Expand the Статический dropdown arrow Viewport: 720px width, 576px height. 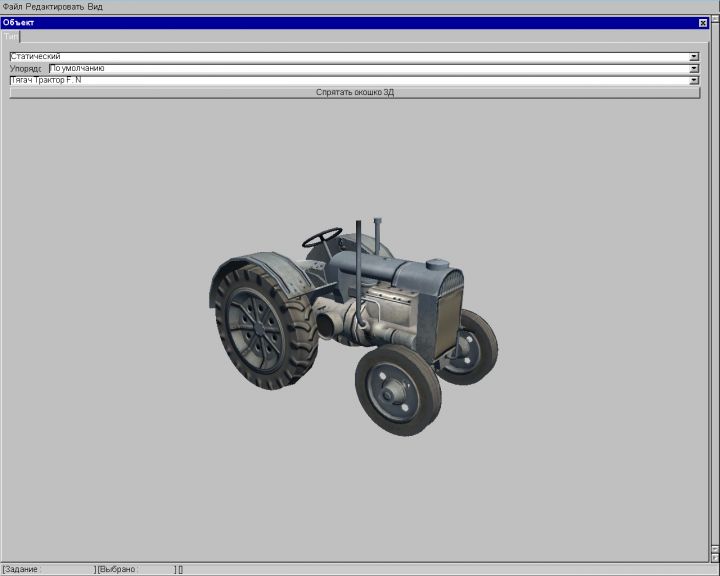(x=694, y=57)
